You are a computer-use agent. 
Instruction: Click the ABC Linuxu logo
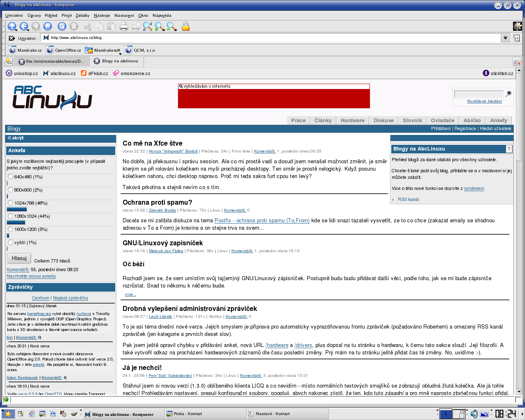[52, 98]
